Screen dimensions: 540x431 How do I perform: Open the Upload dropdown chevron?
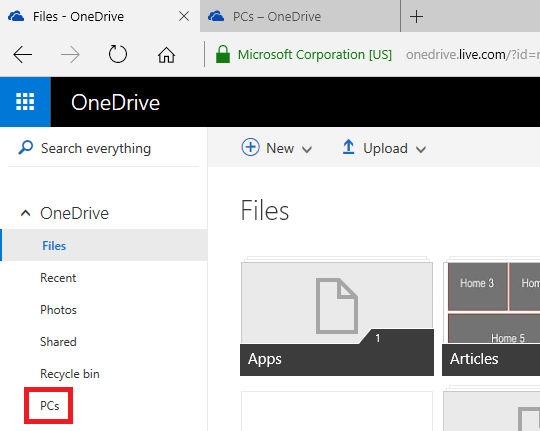tap(420, 149)
